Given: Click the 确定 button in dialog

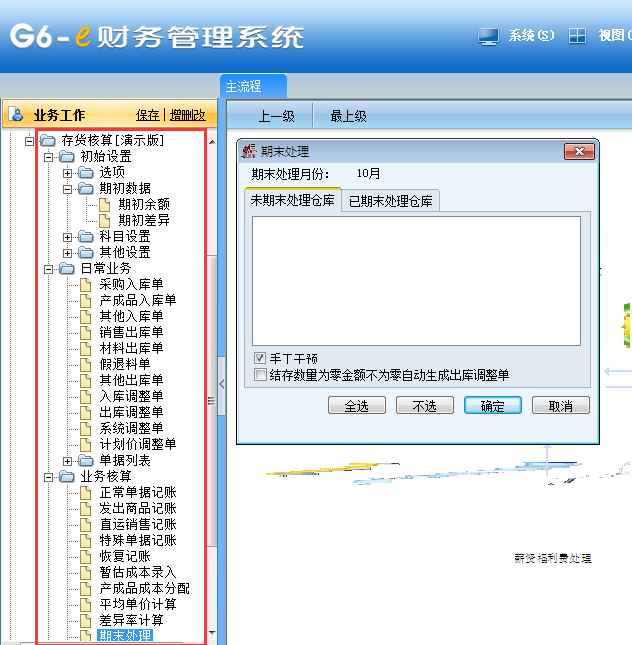Looking at the screenshot, I should tap(492, 406).
